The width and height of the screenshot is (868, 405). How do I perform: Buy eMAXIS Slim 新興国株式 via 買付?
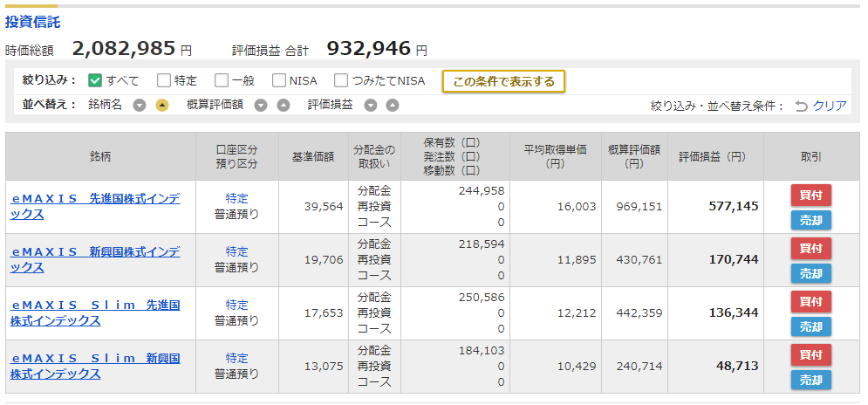point(811,354)
